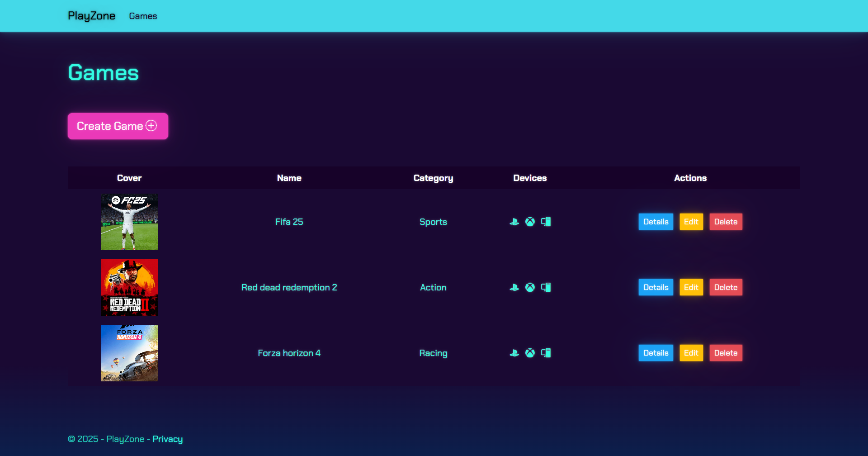
Task: Click the FC25 cover thumbnail
Action: (129, 222)
